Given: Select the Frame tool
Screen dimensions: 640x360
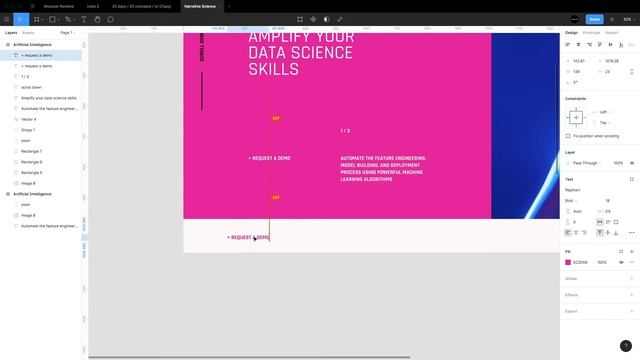Looking at the screenshot, I should tap(37, 19).
